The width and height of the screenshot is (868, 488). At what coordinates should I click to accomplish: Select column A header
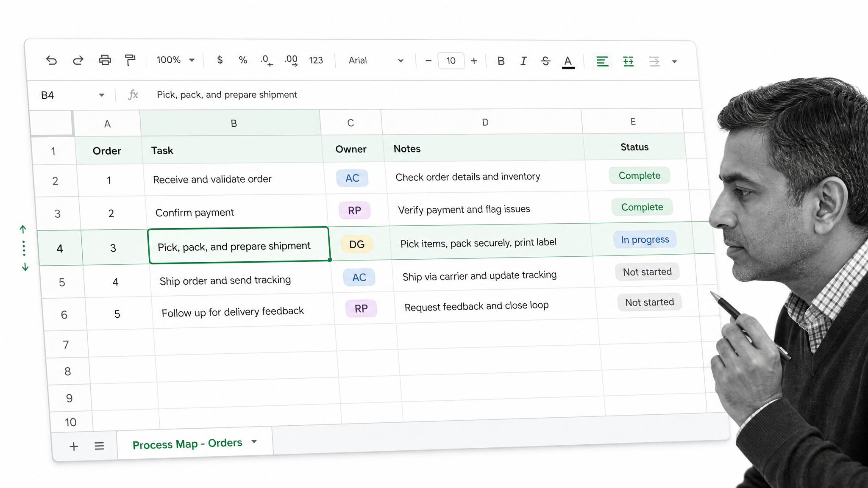[107, 124]
